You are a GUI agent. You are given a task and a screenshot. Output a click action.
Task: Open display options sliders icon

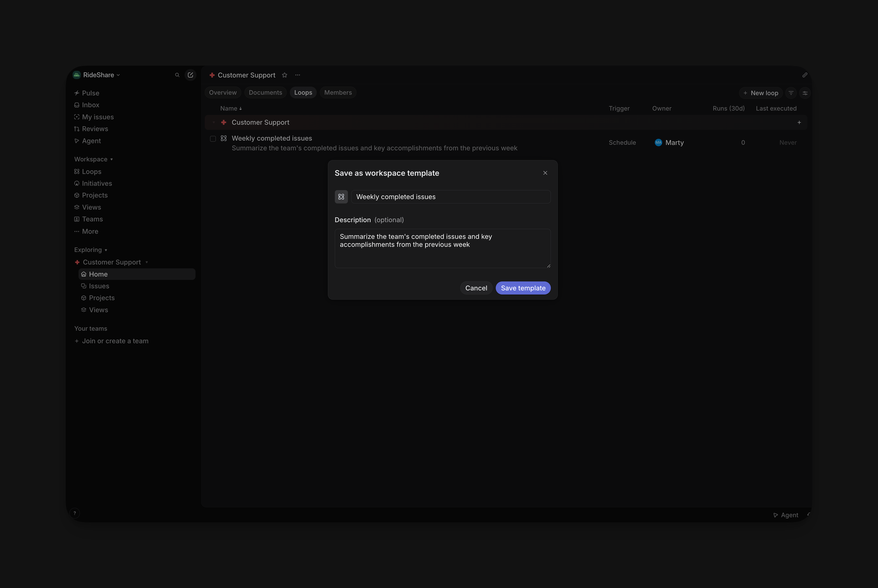click(x=805, y=93)
